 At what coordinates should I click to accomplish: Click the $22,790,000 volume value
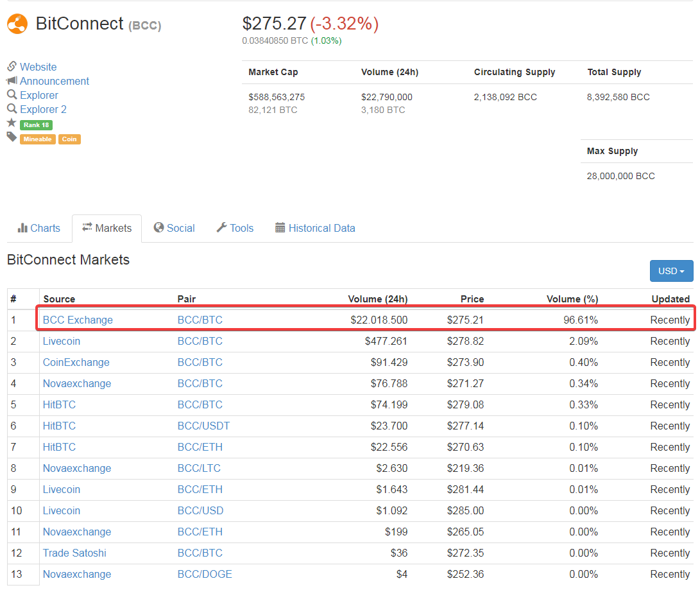click(x=387, y=97)
